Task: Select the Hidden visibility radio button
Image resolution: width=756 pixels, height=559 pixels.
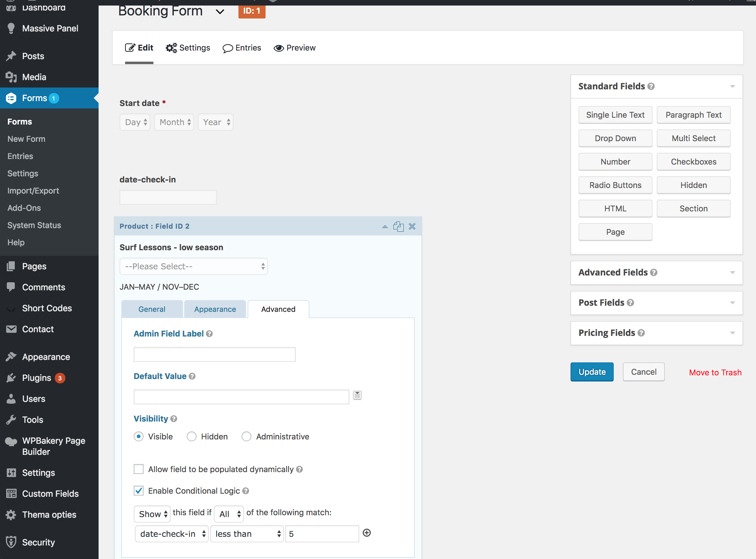Action: (x=191, y=437)
